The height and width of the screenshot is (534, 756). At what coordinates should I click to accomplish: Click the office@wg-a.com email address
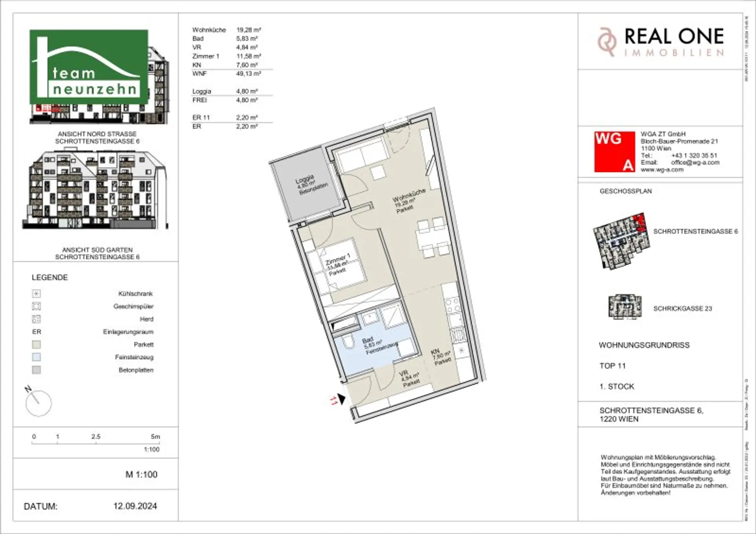pos(695,163)
